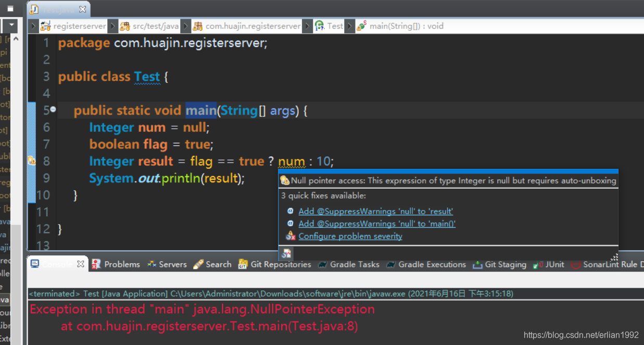The width and height of the screenshot is (644, 345).
Task: Expand the chevron before com.huajin.registerserver breadcrumb
Action: coord(185,26)
